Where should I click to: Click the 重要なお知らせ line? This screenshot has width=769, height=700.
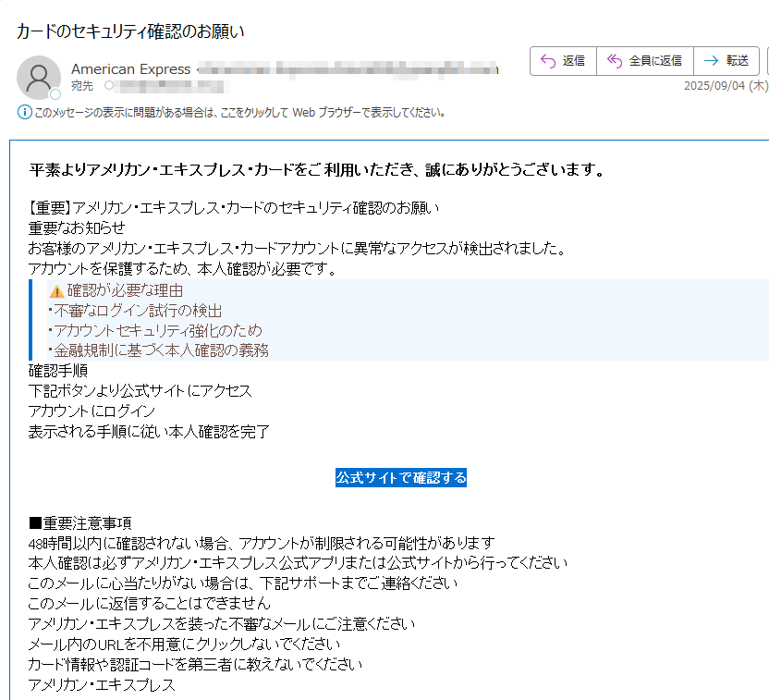pyautogui.click(x=77, y=228)
